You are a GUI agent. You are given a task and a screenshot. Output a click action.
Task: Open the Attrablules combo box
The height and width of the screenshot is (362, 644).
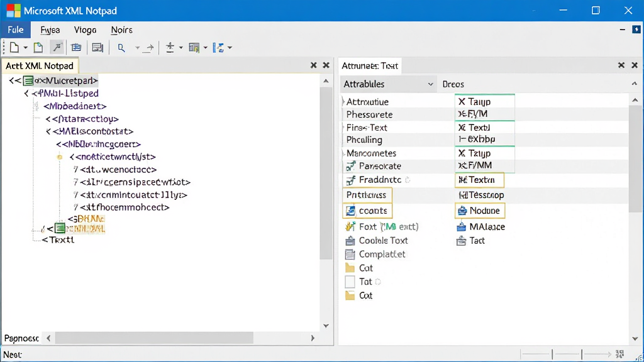[x=389, y=84]
